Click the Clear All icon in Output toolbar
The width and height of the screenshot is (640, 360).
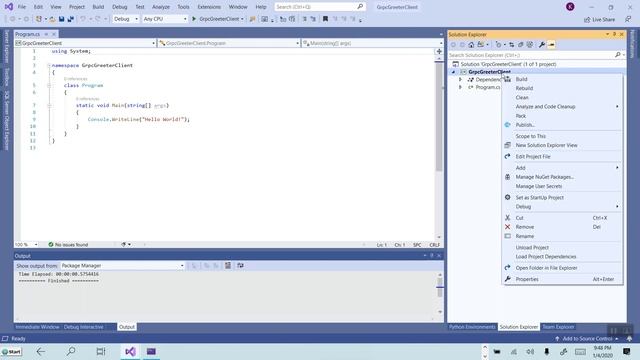pyautogui.click(x=228, y=265)
